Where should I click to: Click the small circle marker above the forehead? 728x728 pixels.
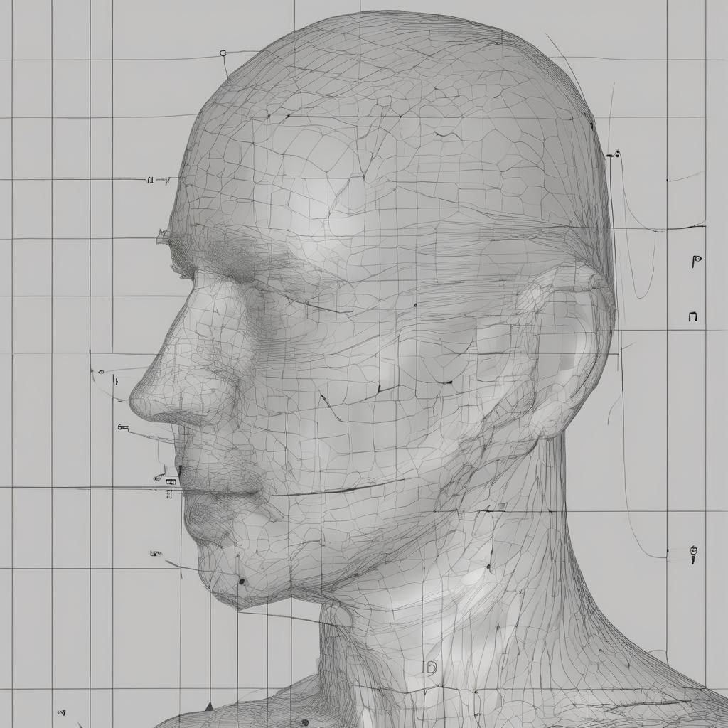tap(223, 53)
